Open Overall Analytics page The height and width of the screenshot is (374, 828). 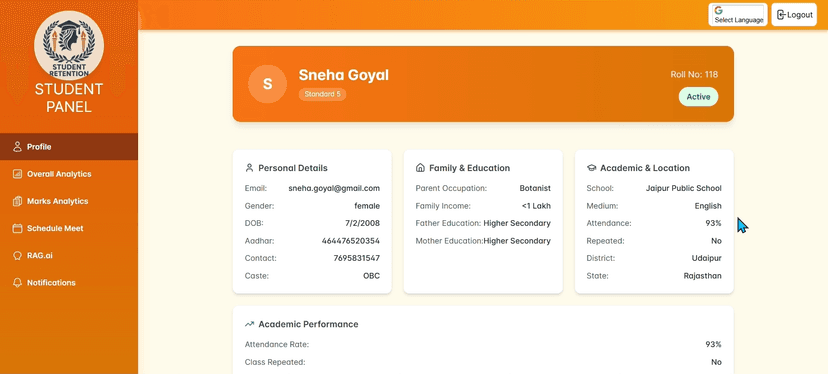(x=69, y=174)
